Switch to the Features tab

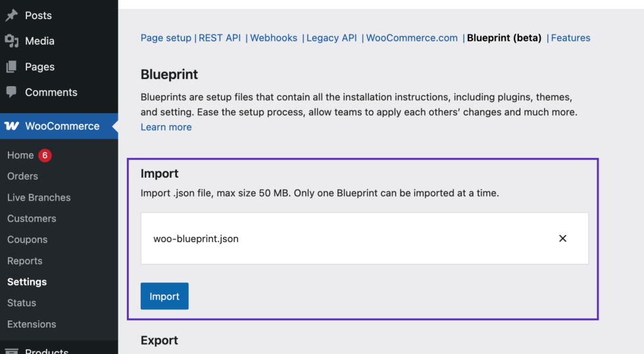(x=570, y=38)
